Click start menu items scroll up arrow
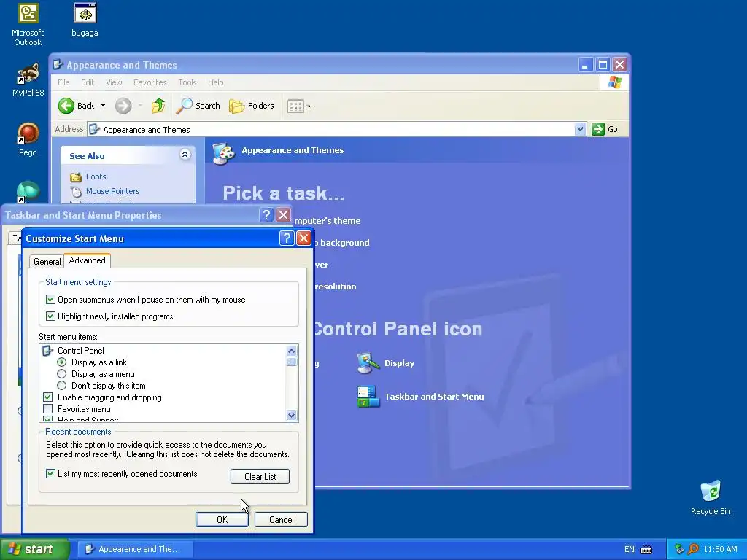This screenshot has width=747, height=560. coord(292,351)
